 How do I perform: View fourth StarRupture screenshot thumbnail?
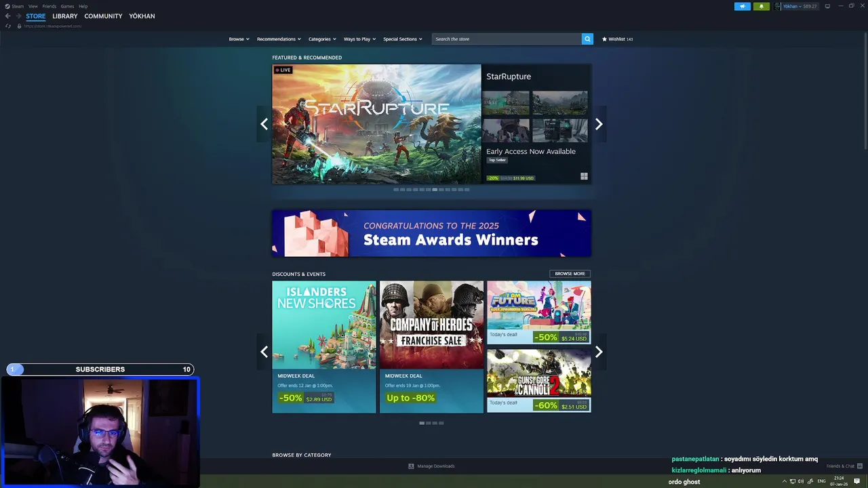[x=559, y=130]
